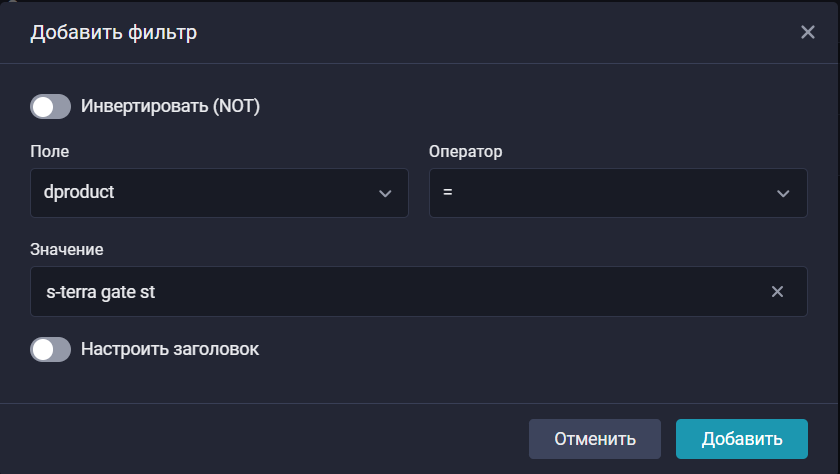
Task: Enable the Настроить заголовок switch
Action: 51,349
